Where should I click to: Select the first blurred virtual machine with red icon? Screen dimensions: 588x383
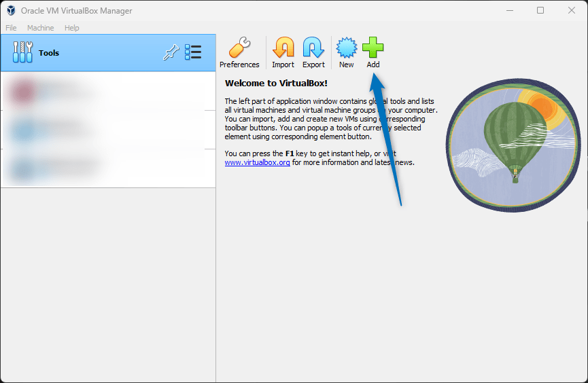tap(108, 91)
